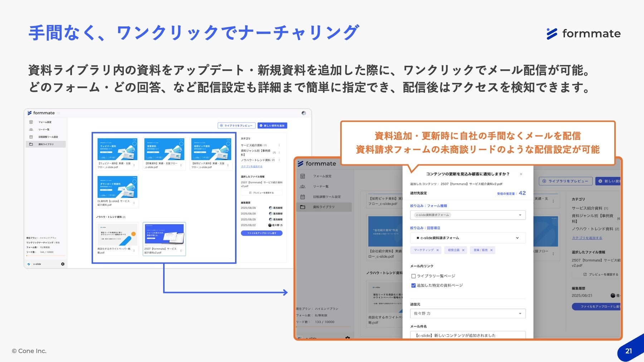
Task: Remove the マーケティング chip
Action: pos(438,250)
